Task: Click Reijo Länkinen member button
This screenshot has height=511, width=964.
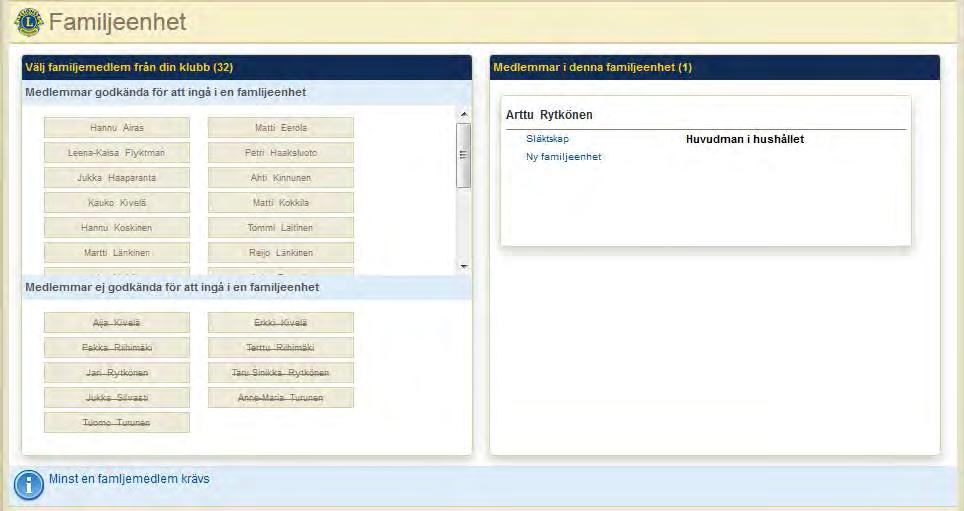Action: click(281, 253)
